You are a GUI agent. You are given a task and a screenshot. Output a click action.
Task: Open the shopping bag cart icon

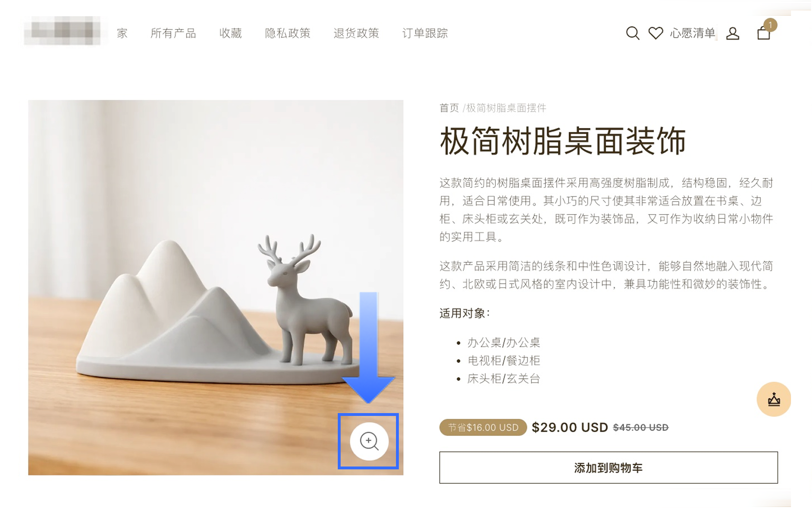764,33
